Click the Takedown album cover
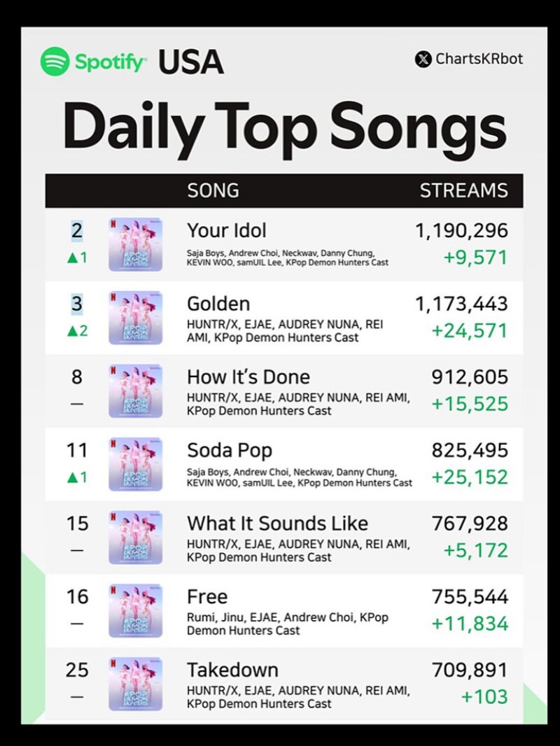This screenshot has height=746, width=560. click(136, 684)
